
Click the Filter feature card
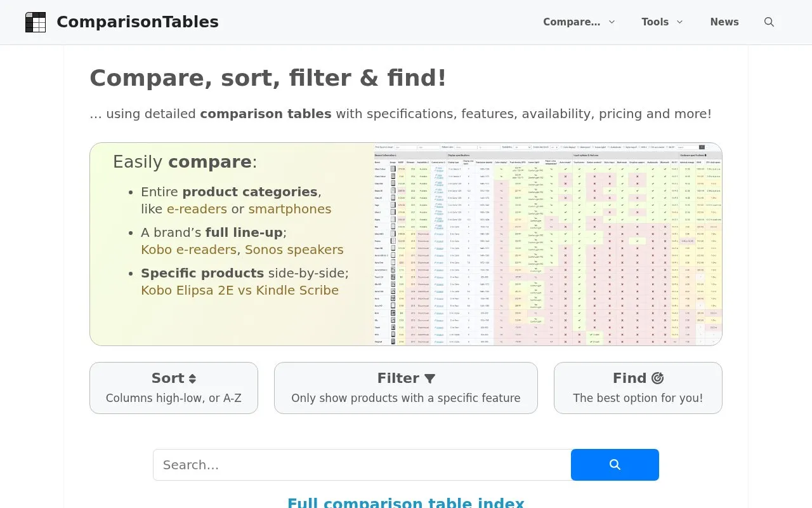click(406, 388)
